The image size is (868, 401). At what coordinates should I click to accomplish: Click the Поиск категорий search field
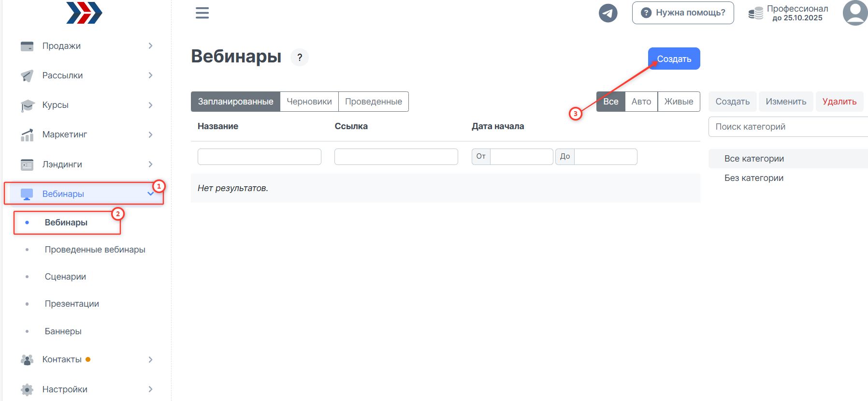[788, 127]
